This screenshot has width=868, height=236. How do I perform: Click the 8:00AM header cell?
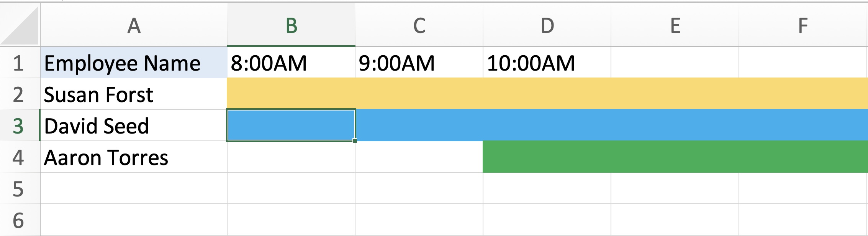[291, 63]
